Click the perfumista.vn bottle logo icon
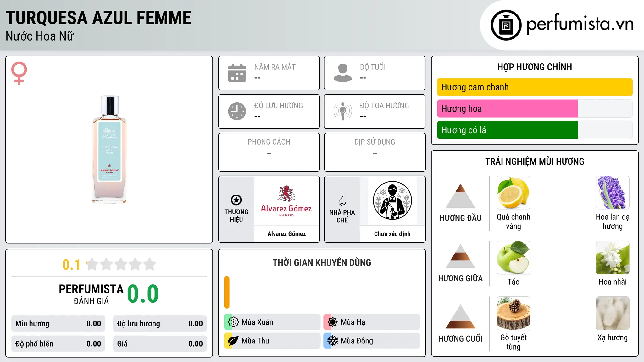644x362 pixels. pyautogui.click(x=506, y=25)
